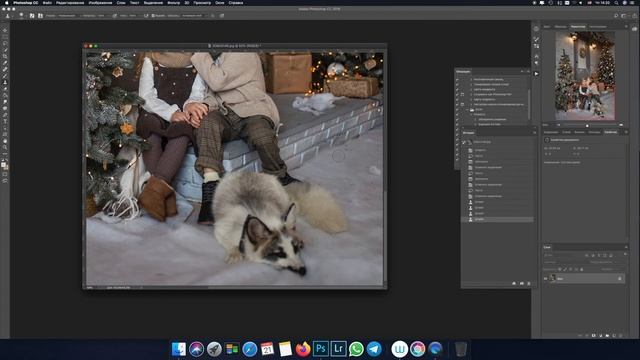Toggle the Clone Source panel from options bar
This screenshot has height=360, width=640.
click(40, 16)
